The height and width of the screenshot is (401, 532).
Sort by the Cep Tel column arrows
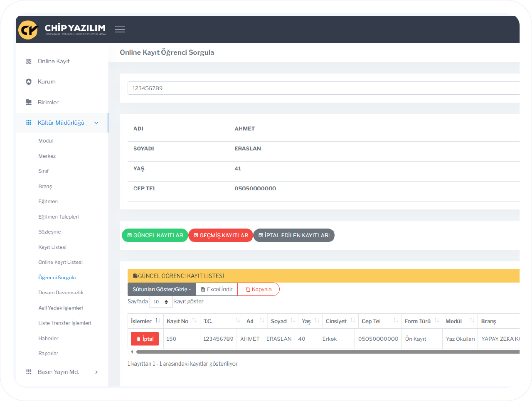(396, 320)
